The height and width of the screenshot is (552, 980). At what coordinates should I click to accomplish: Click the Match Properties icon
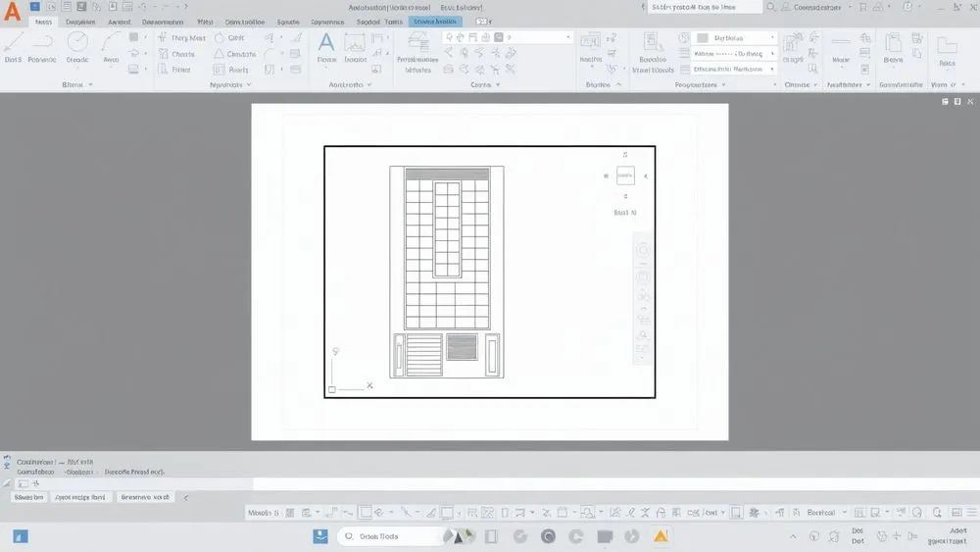click(x=653, y=44)
